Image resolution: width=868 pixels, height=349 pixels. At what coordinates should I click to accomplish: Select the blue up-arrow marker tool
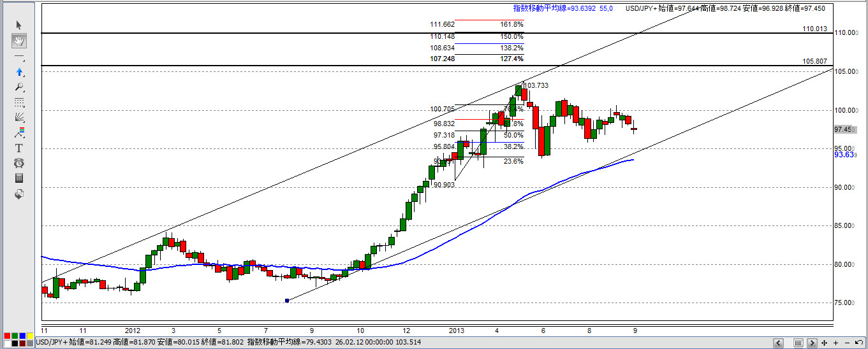19,72
